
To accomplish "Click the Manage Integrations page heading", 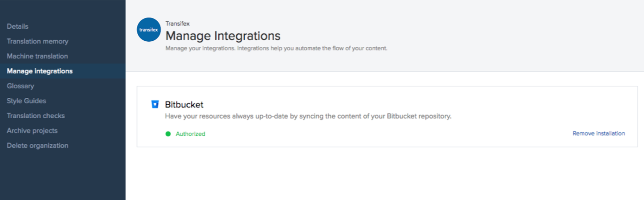I will 223,35.
